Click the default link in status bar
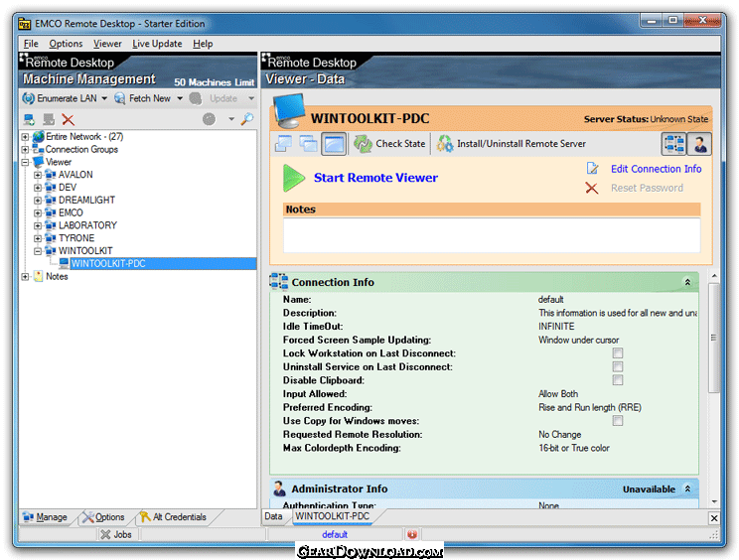This screenshot has height=560, width=739. pos(335,534)
